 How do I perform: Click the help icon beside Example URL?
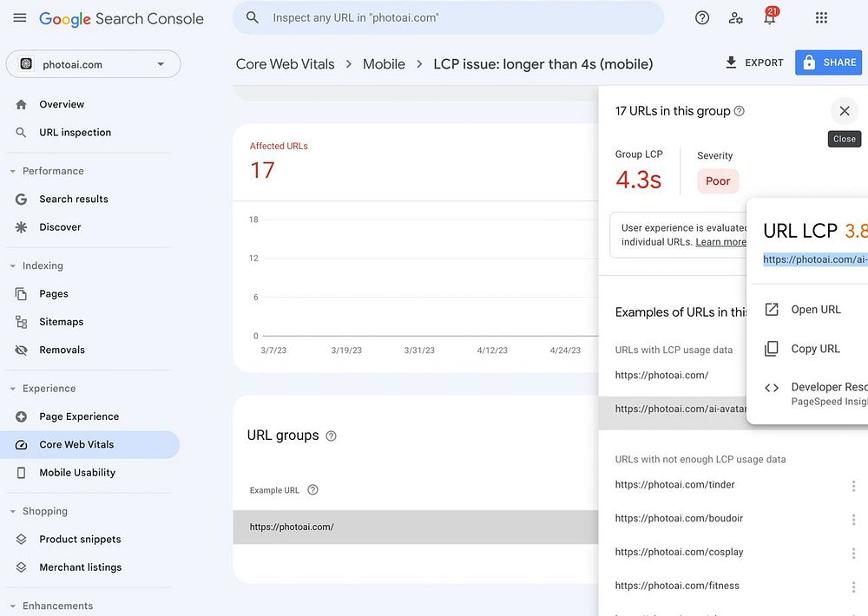pyautogui.click(x=313, y=490)
